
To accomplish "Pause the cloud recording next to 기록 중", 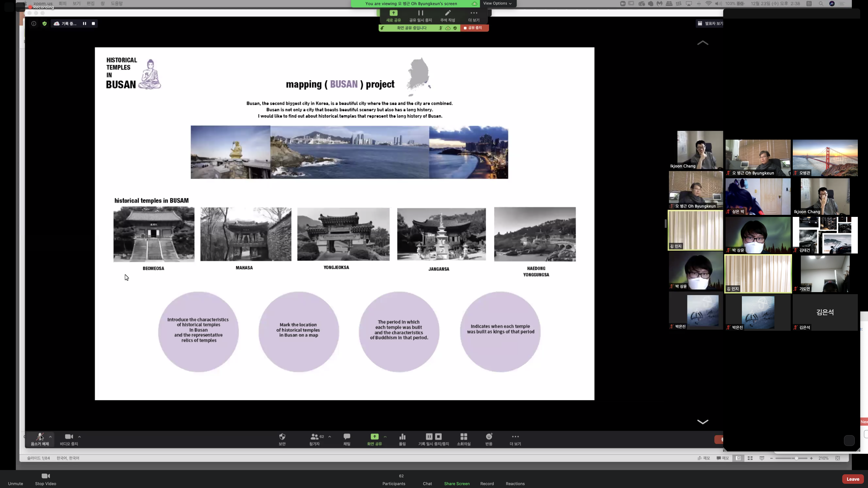I will pyautogui.click(x=84, y=24).
